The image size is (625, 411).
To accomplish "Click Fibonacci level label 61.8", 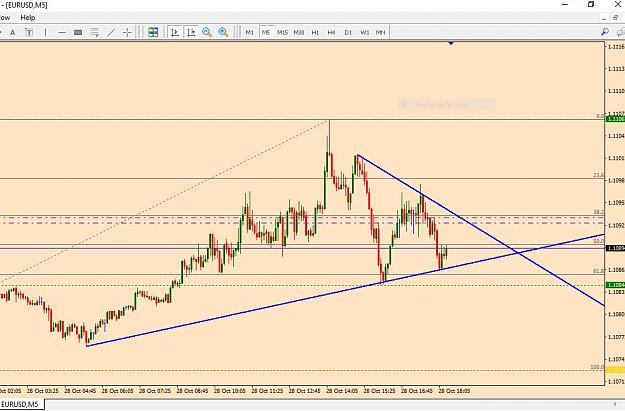I will [599, 271].
